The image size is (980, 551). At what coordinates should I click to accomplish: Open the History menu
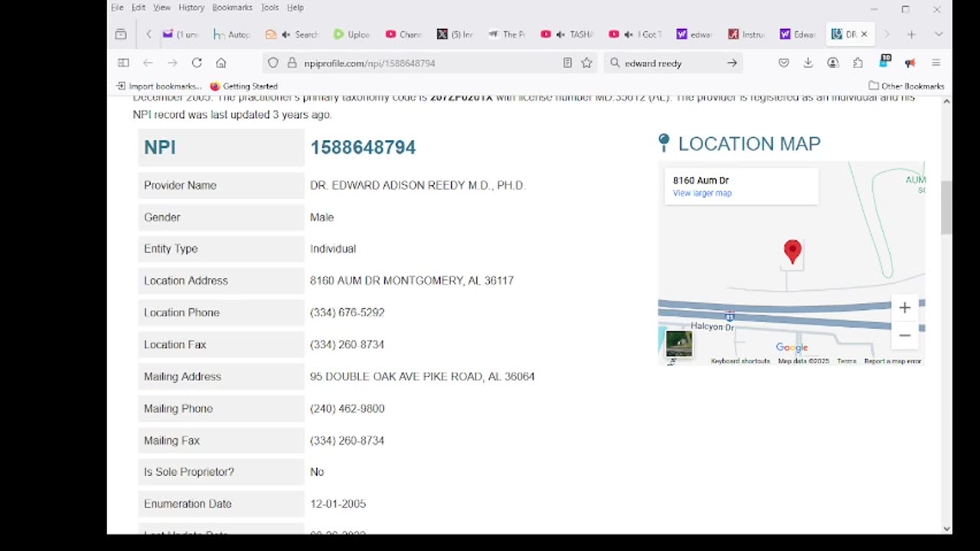191,8
